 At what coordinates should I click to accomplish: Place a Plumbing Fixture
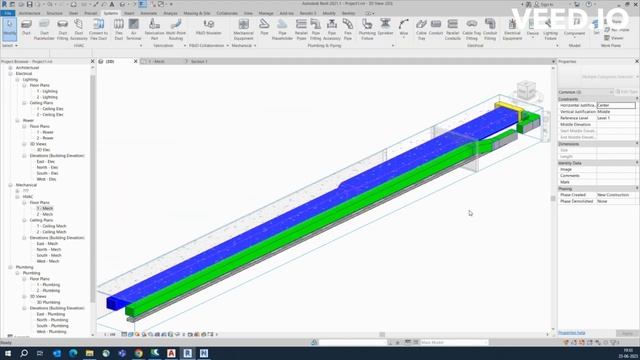pyautogui.click(x=367, y=29)
